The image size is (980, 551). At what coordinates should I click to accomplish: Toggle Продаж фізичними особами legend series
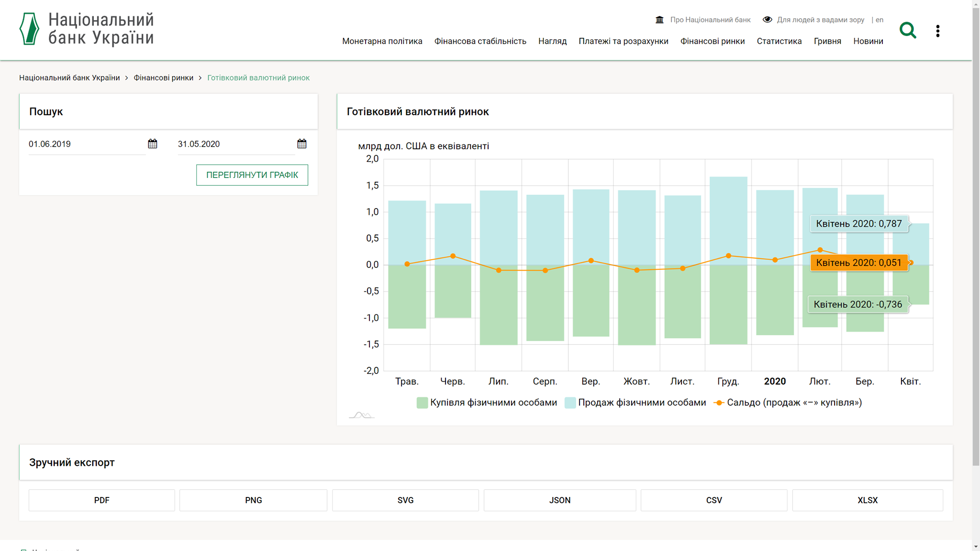click(635, 403)
